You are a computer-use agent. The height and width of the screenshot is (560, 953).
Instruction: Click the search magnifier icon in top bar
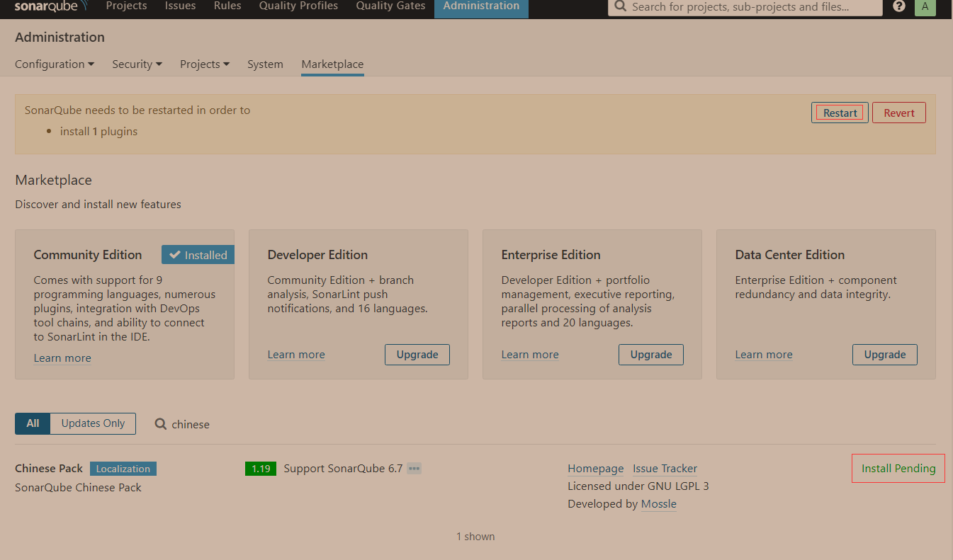pos(621,6)
